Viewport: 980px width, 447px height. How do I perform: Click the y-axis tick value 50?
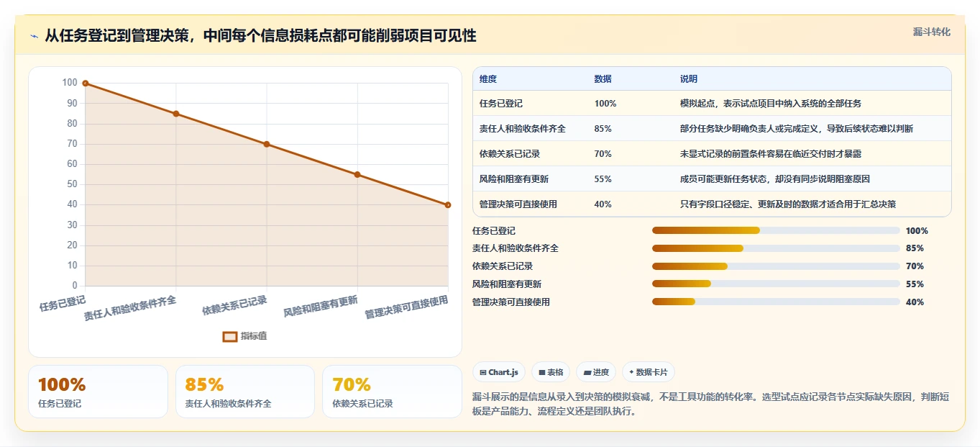[x=72, y=184]
